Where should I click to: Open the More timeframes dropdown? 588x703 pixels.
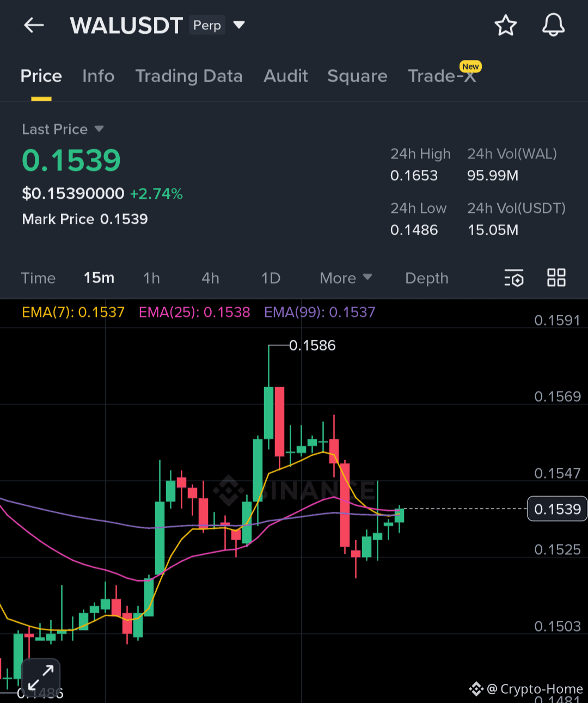346,278
